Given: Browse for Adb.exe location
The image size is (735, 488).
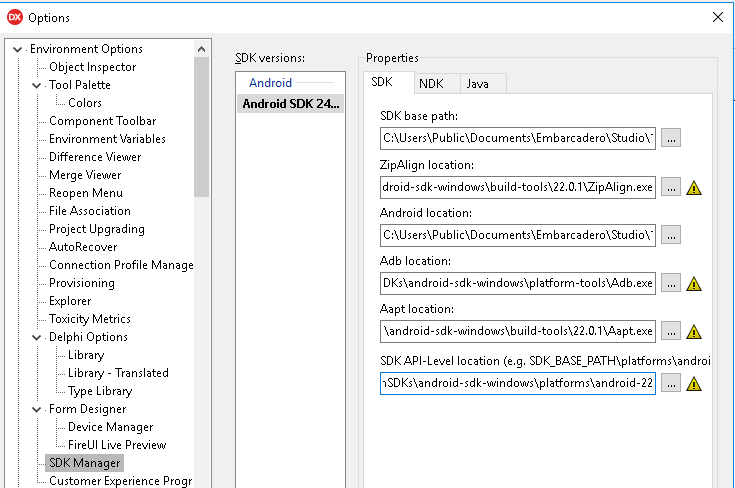Looking at the screenshot, I should (671, 284).
